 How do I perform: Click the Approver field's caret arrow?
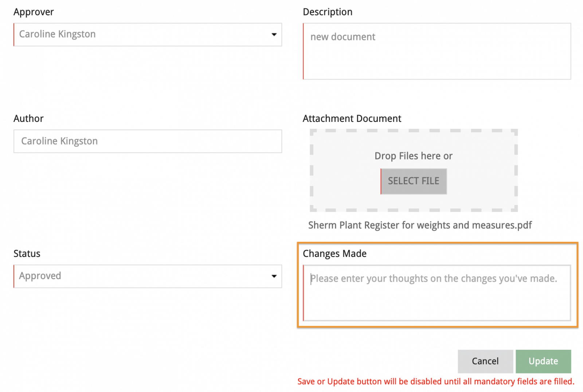pyautogui.click(x=274, y=35)
